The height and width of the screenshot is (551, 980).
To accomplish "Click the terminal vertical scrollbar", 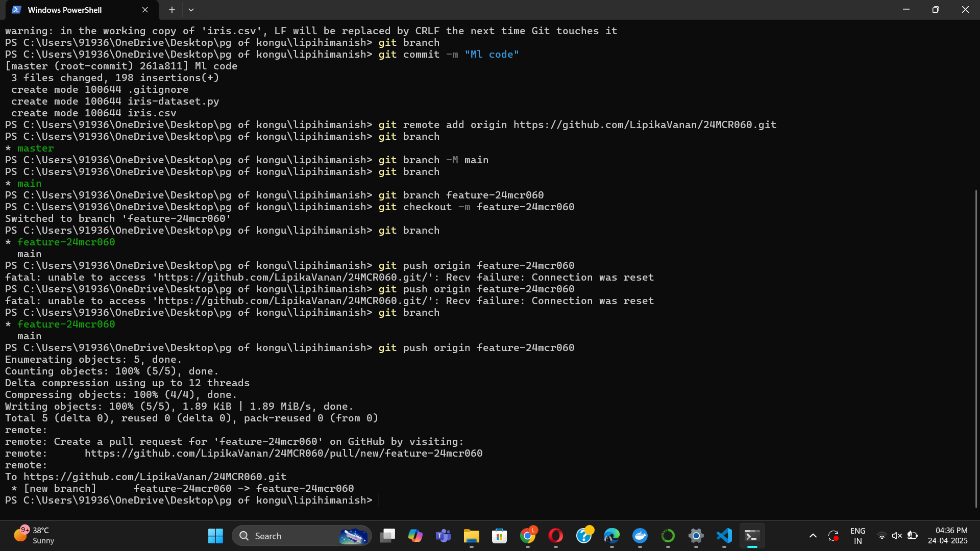I will 976,348.
